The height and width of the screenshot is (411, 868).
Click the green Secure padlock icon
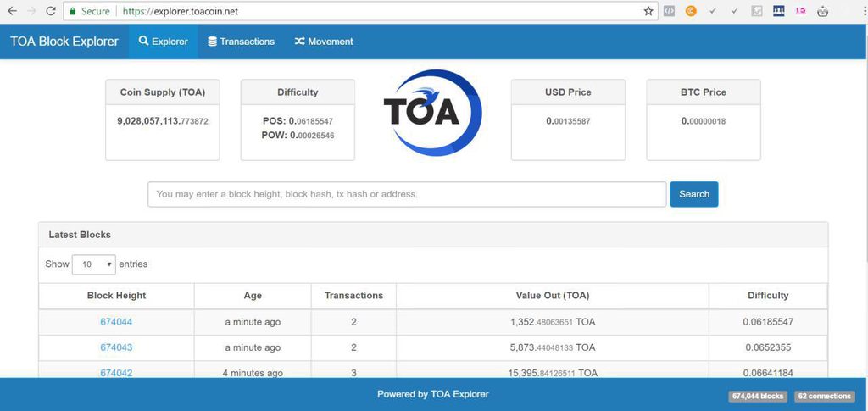73,11
